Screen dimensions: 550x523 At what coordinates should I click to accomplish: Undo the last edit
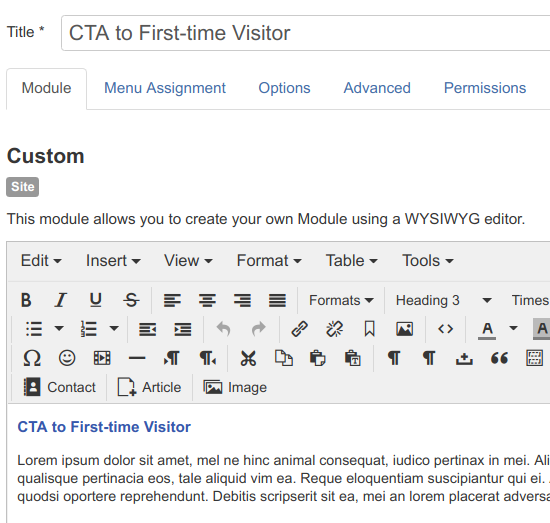(x=223, y=329)
